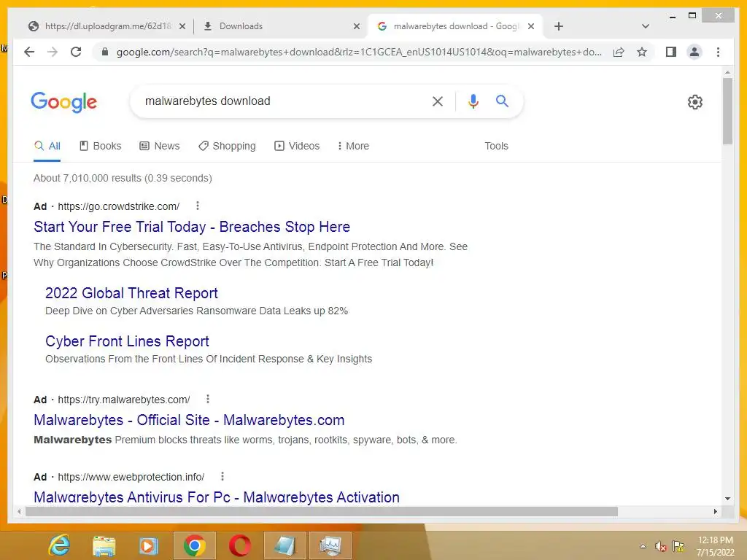This screenshot has width=747, height=560.
Task: Click the browser forward arrow
Action: (x=53, y=52)
